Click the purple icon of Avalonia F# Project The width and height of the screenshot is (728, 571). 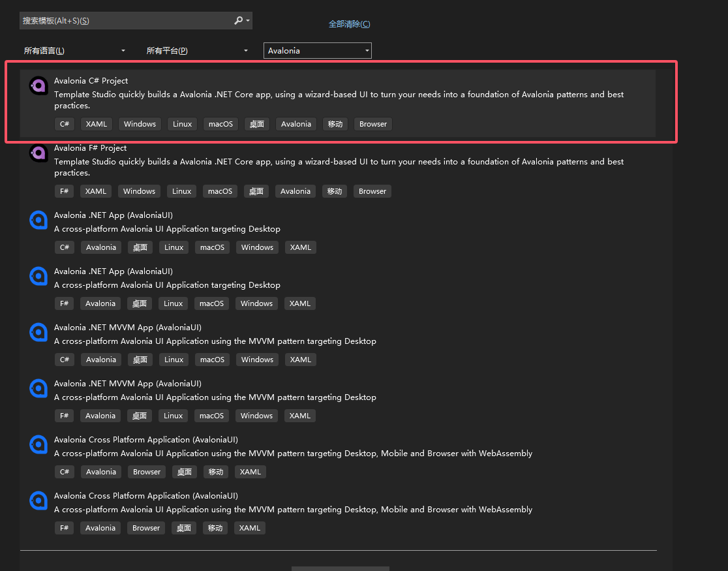coord(38,153)
